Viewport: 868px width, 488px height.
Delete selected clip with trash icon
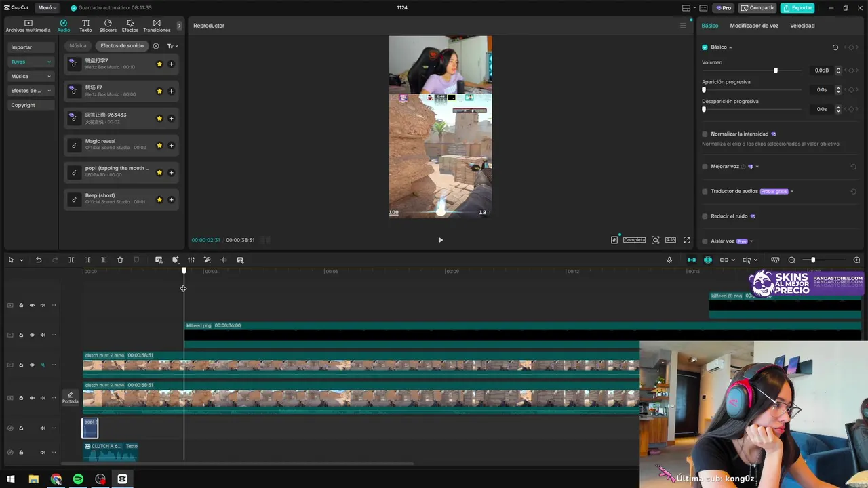(120, 260)
